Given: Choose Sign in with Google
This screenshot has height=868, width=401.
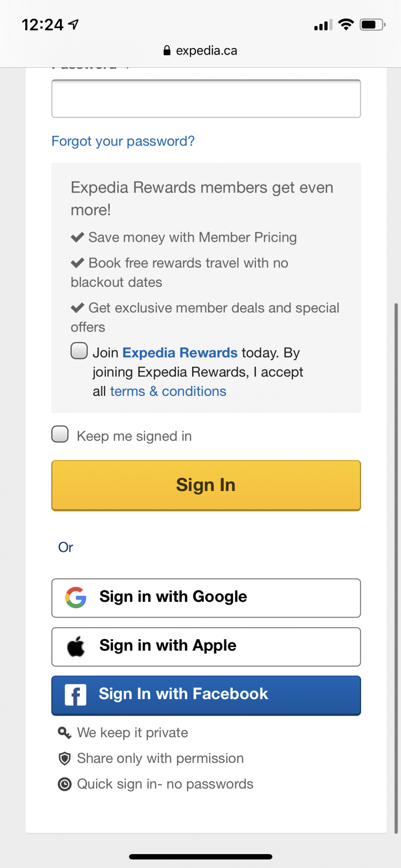Looking at the screenshot, I should tap(206, 598).
